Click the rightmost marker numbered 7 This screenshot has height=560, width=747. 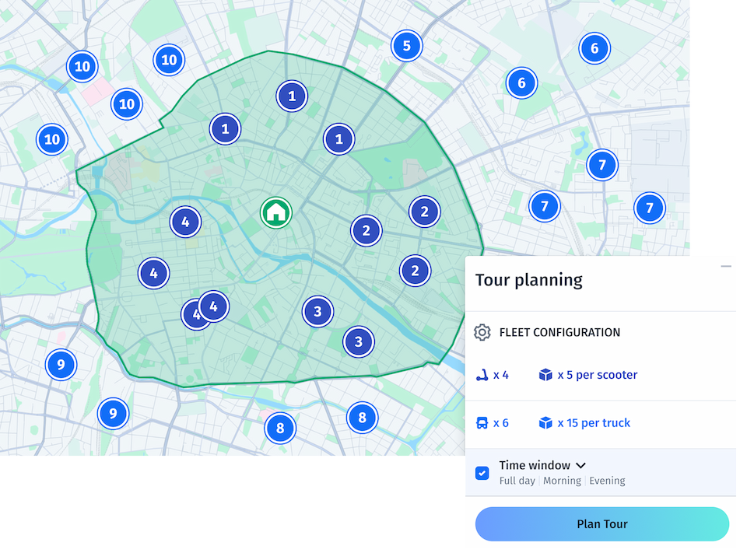650,208
